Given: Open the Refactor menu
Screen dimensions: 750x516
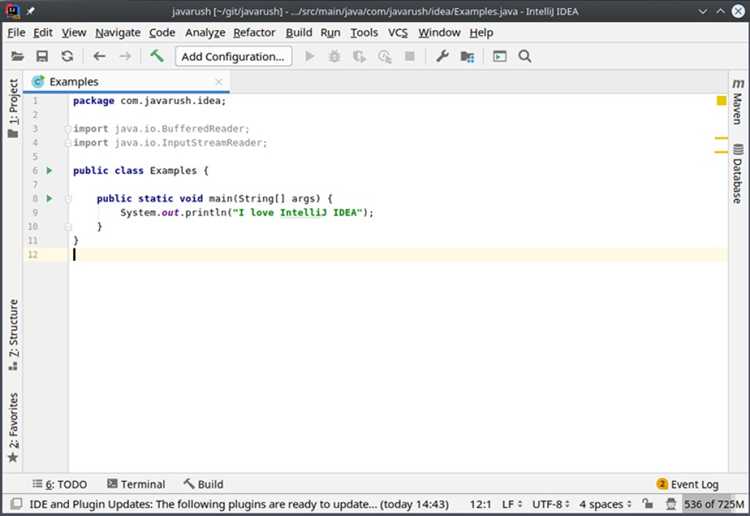Looking at the screenshot, I should (254, 33).
